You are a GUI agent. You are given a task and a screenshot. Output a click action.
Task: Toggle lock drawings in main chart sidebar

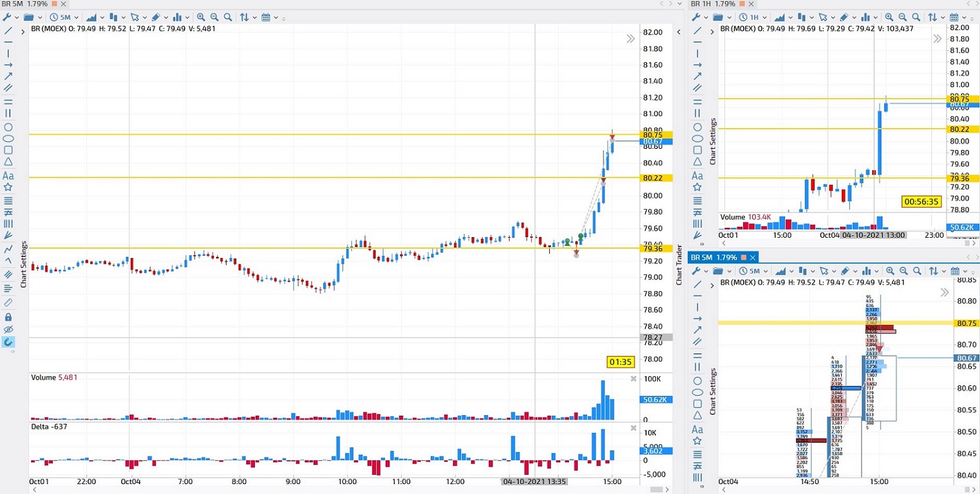click(x=8, y=317)
